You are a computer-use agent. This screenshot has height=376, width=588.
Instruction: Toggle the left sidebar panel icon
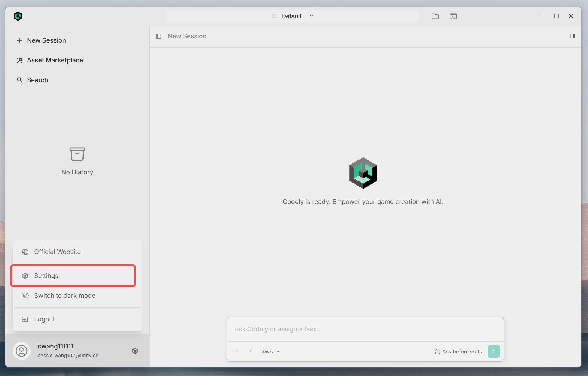click(x=159, y=36)
